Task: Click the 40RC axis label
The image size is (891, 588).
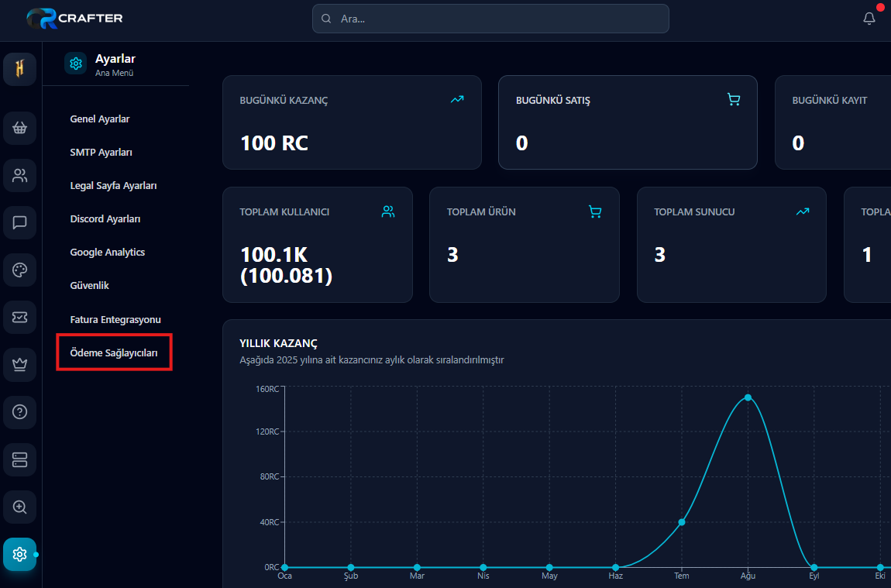Action: click(x=270, y=522)
